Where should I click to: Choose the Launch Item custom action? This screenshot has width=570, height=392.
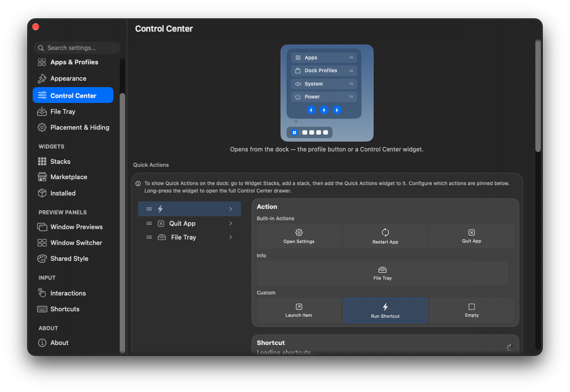299,310
